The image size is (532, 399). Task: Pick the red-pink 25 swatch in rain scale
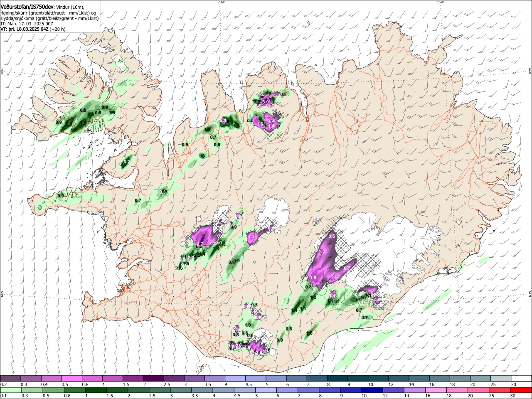coord(499,390)
